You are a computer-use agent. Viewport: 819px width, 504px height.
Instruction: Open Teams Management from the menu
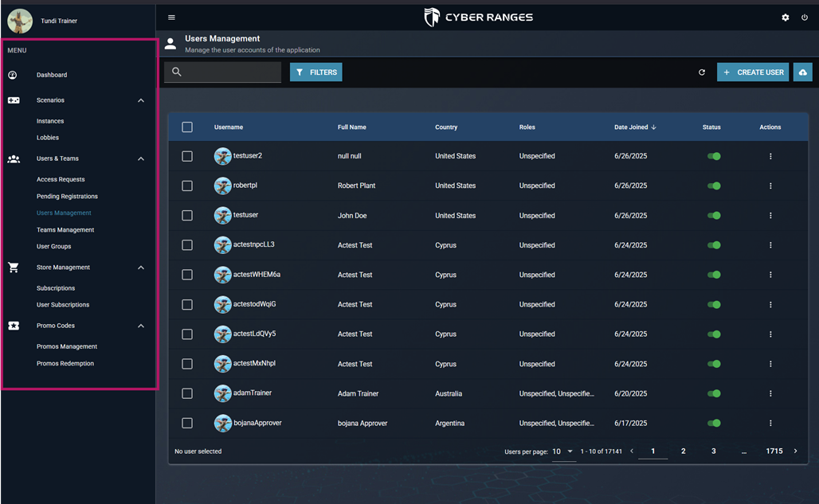(64, 229)
